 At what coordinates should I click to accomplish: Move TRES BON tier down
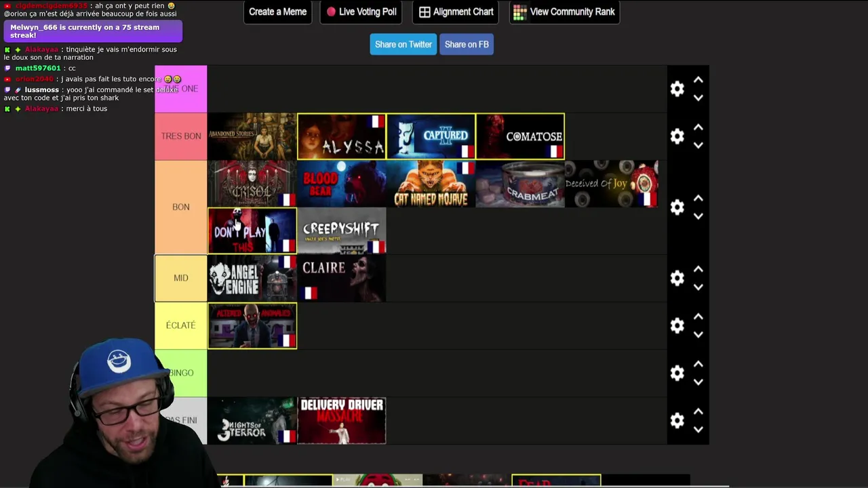[698, 145]
